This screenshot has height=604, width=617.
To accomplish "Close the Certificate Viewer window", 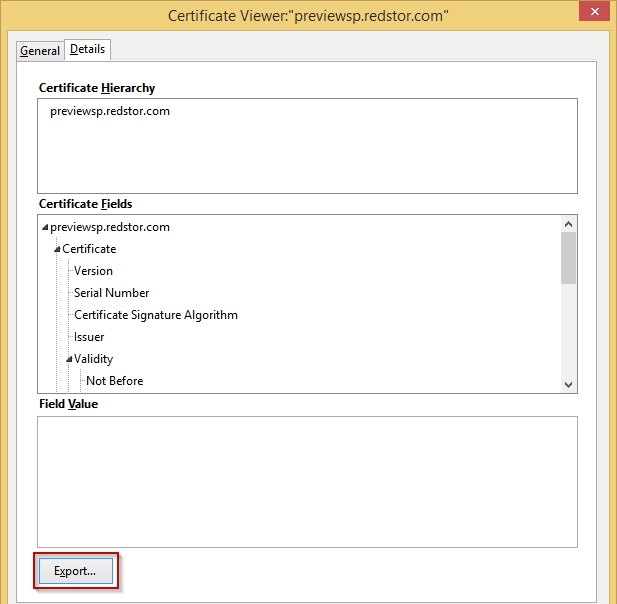I will pyautogui.click(x=595, y=11).
